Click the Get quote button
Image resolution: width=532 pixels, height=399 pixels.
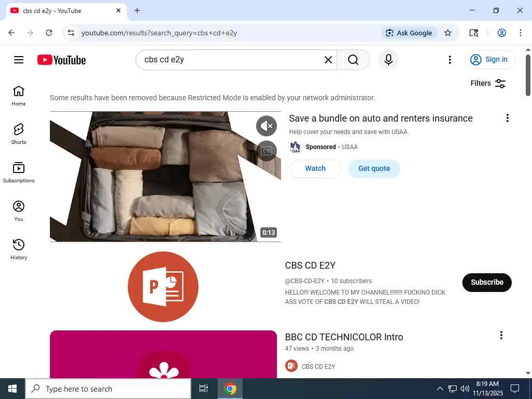tap(374, 169)
